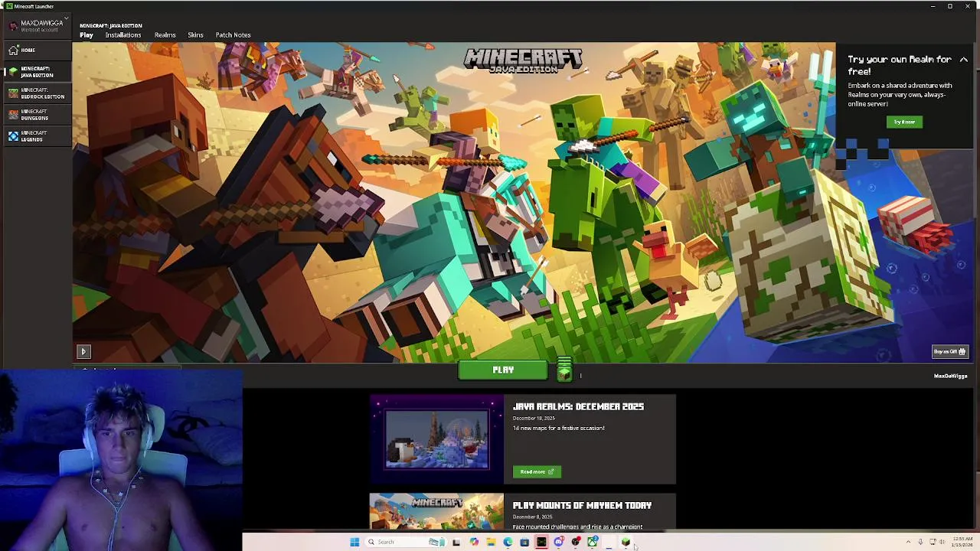
Task: Switch to the Installations tab
Action: click(123, 35)
